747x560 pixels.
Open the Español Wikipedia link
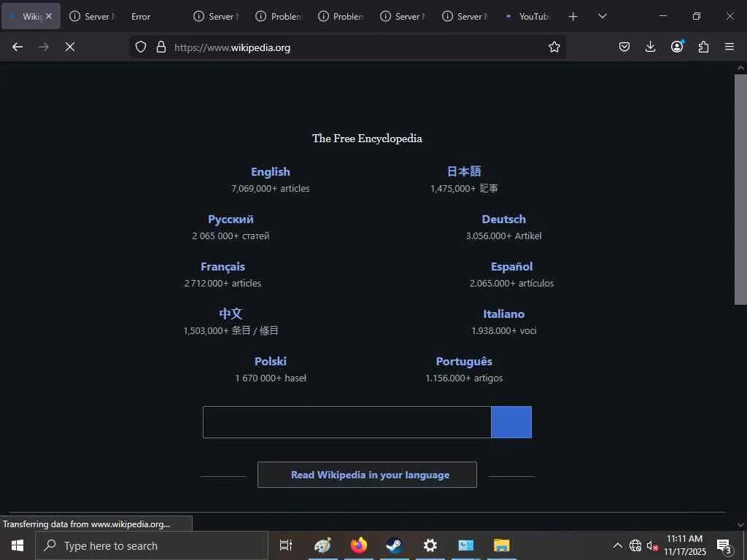[x=511, y=267]
